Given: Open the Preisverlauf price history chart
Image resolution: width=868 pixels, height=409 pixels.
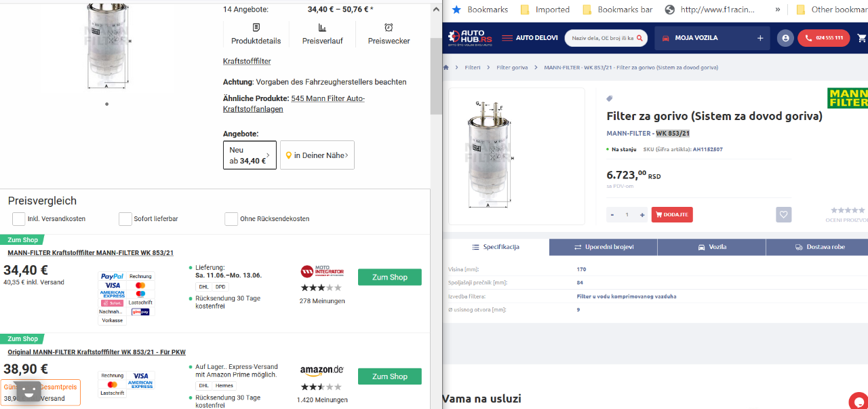Looking at the screenshot, I should pos(322,33).
